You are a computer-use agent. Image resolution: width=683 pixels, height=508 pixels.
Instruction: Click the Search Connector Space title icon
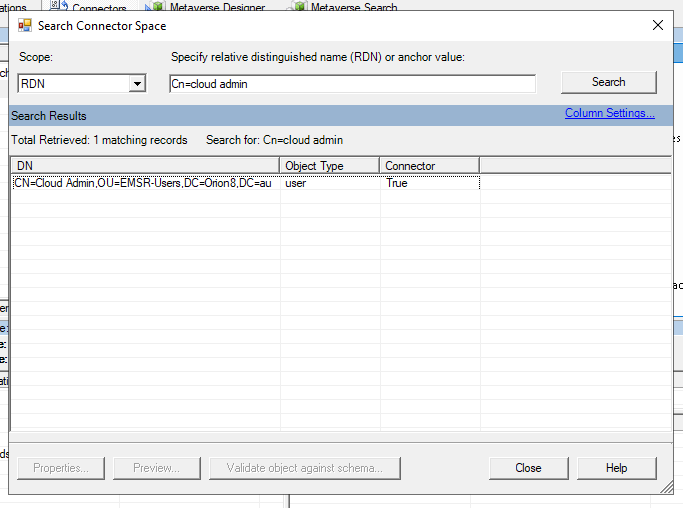[x=25, y=25]
